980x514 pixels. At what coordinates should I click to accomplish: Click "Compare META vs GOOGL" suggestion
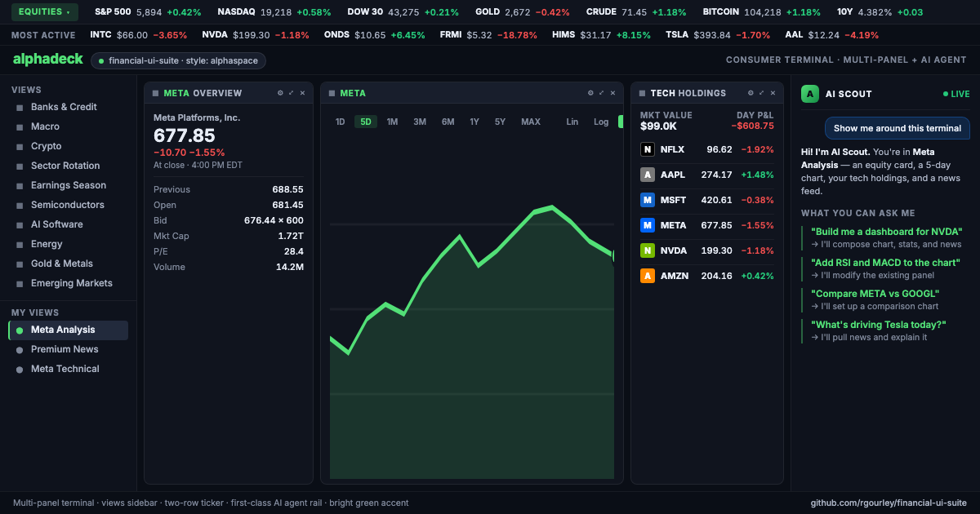point(885,299)
